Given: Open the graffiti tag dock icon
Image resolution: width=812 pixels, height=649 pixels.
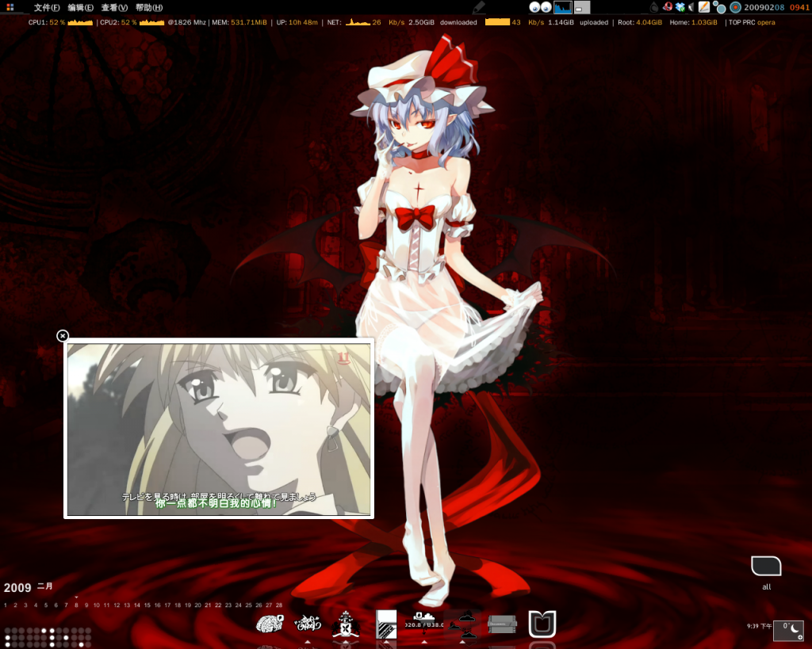Looking at the screenshot, I should tap(308, 624).
